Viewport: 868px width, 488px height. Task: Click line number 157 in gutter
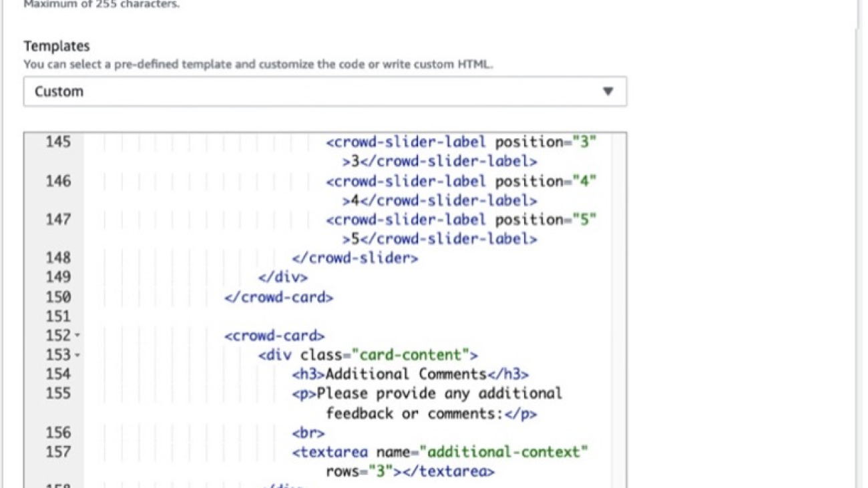point(58,452)
